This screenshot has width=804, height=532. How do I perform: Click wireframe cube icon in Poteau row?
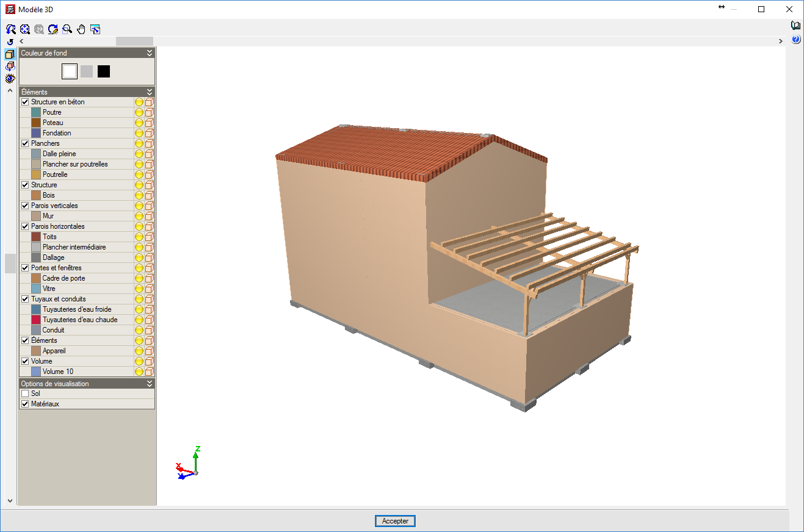150,123
